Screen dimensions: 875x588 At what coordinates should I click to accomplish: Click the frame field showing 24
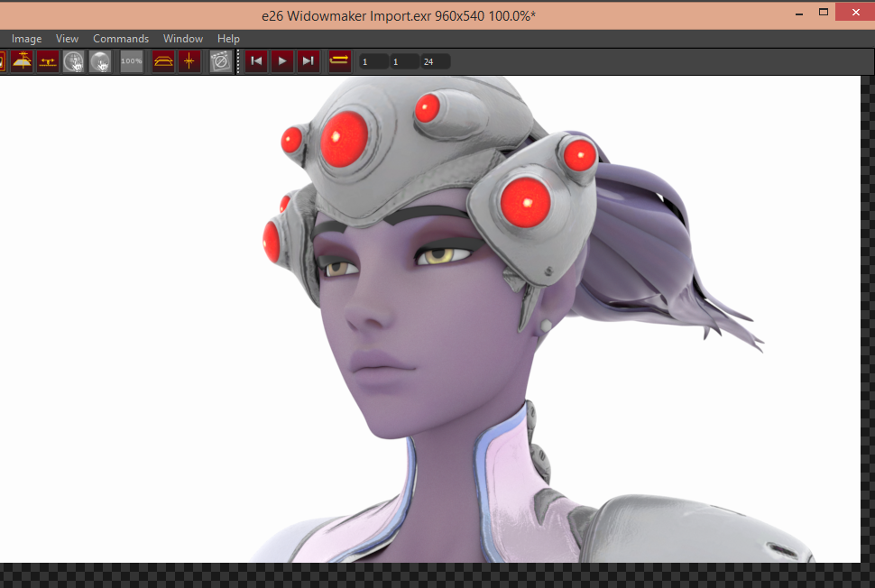(436, 62)
